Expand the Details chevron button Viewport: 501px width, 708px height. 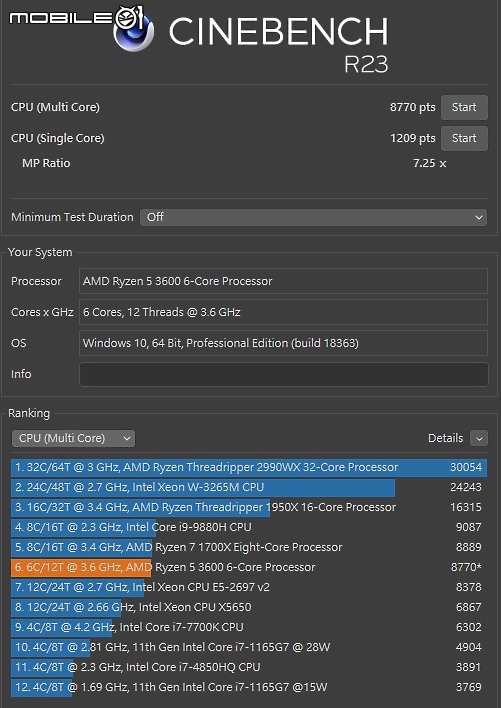tap(479, 438)
